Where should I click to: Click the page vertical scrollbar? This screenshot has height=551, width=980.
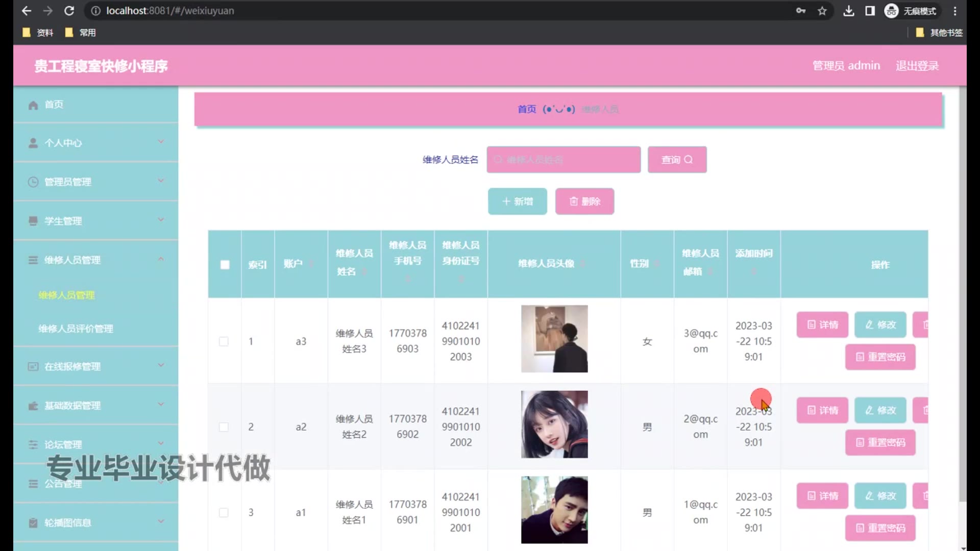click(963, 293)
